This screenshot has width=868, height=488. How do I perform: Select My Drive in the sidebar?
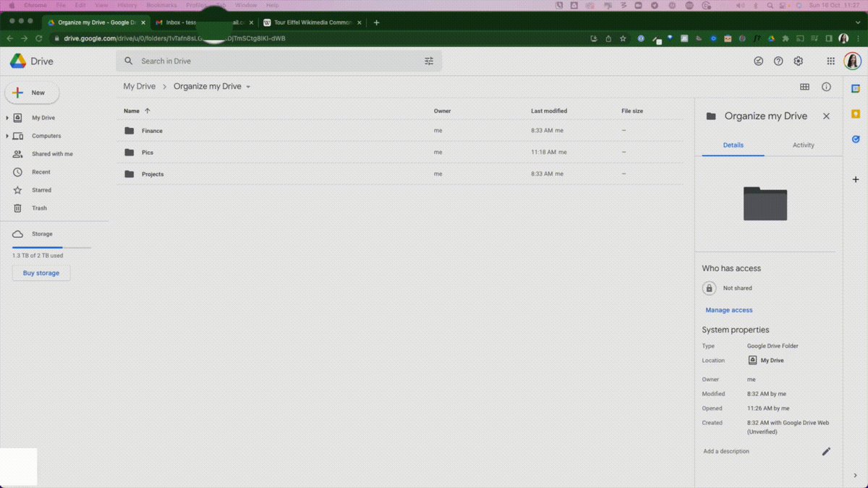click(x=43, y=118)
